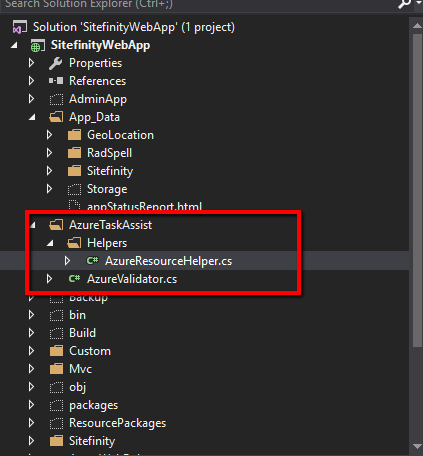Screen dimensions: 423x456
Task: Click the Solution 'SitefinityWebApp' icon
Action: click(x=20, y=27)
